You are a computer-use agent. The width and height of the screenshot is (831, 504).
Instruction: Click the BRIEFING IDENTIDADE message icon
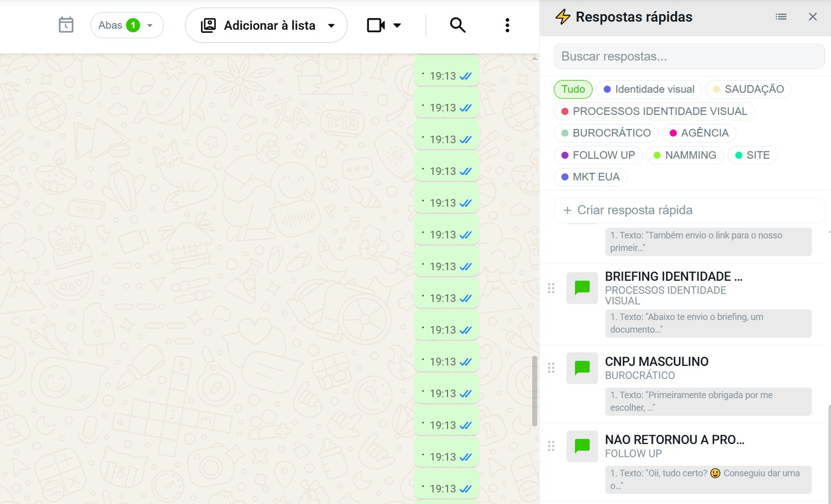(582, 288)
